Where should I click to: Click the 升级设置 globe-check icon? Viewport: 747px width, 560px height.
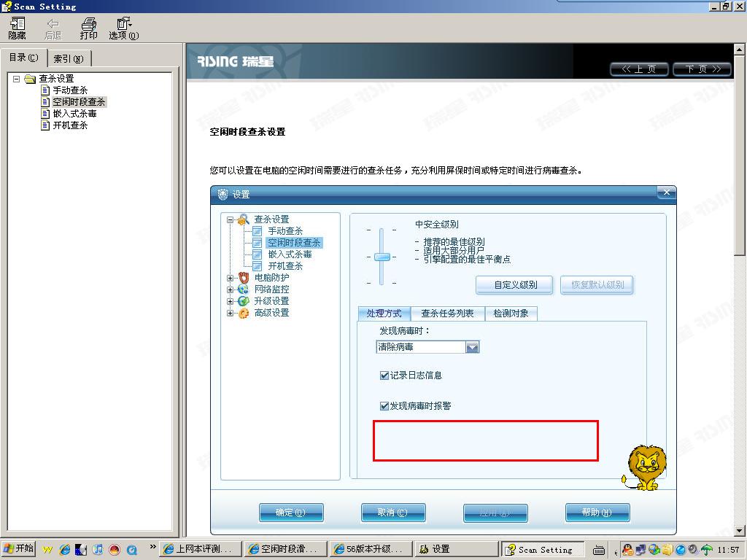pyautogui.click(x=244, y=301)
